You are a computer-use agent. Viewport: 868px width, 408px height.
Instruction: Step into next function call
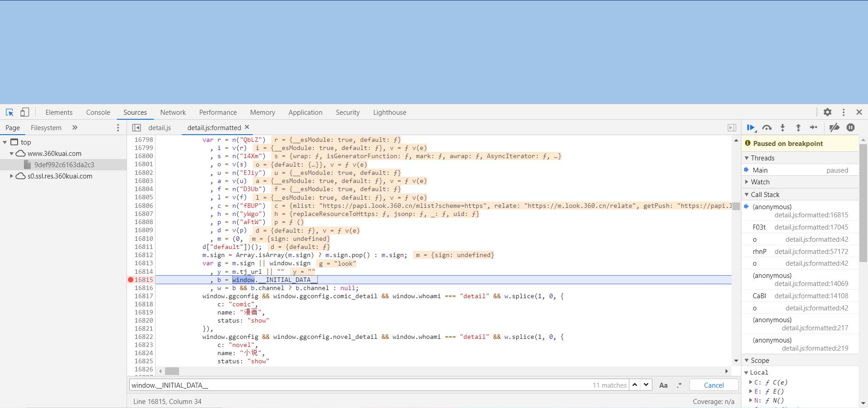(x=783, y=128)
